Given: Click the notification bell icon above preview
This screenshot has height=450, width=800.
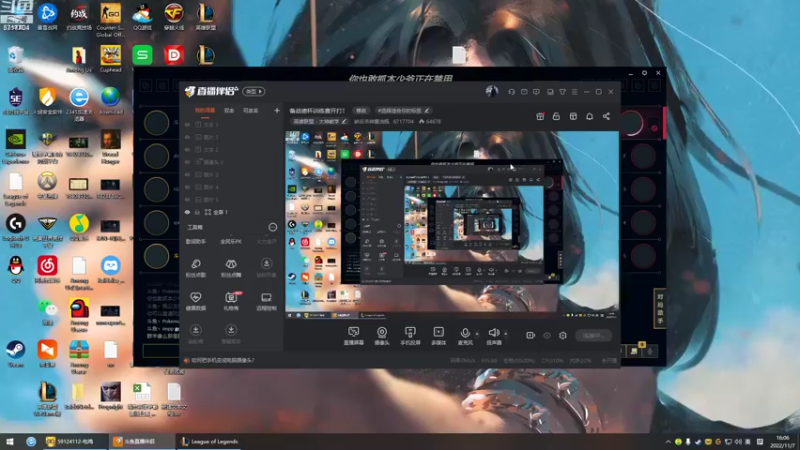Looking at the screenshot, I should pos(589,116).
